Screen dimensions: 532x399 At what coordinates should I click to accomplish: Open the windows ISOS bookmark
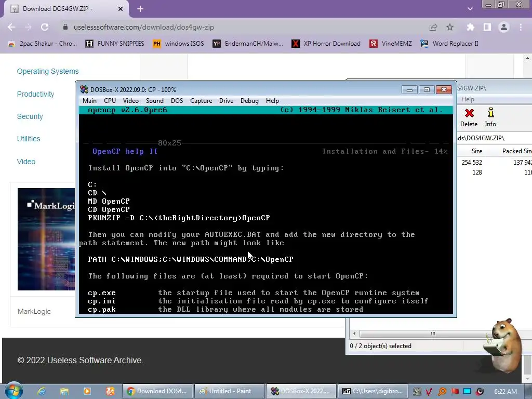coord(179,44)
